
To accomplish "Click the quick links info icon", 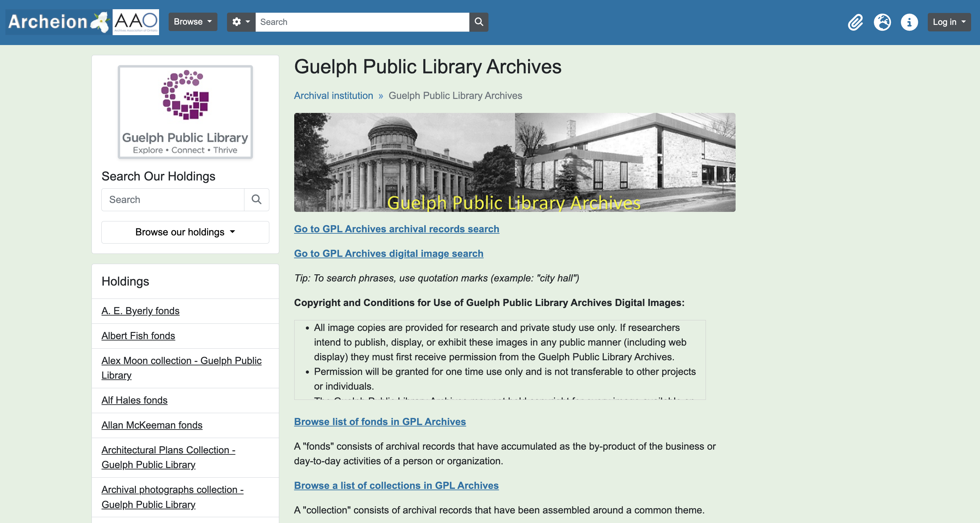I will pos(909,22).
